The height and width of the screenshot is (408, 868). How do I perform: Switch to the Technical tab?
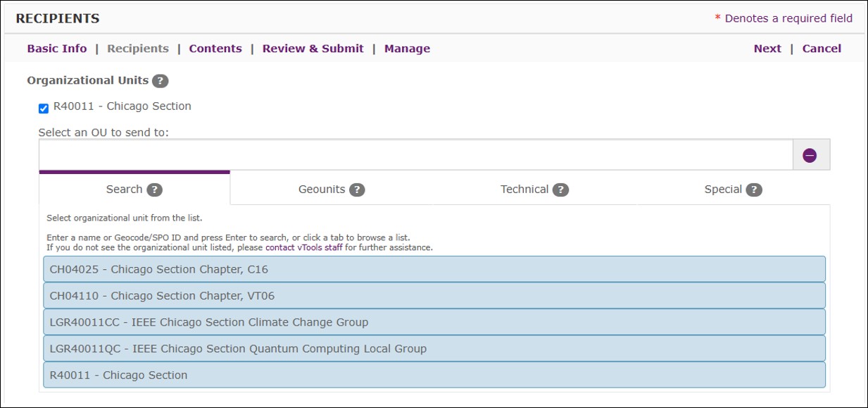[534, 189]
